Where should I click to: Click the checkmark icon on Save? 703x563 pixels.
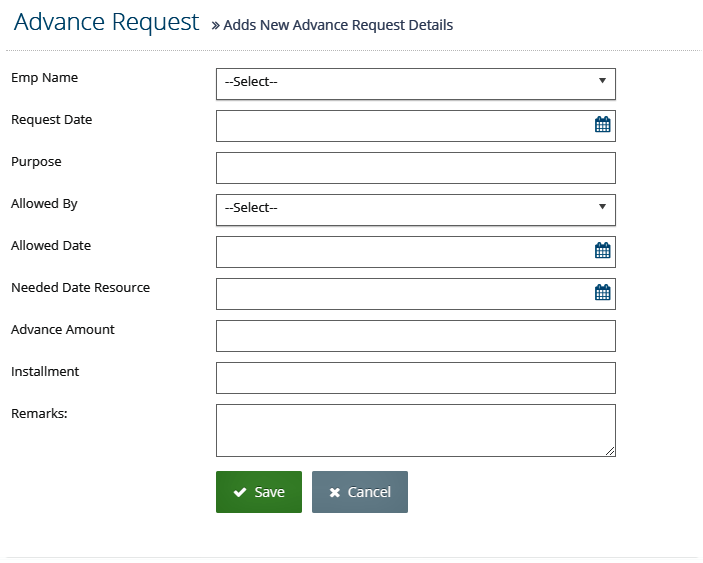pyautogui.click(x=240, y=492)
